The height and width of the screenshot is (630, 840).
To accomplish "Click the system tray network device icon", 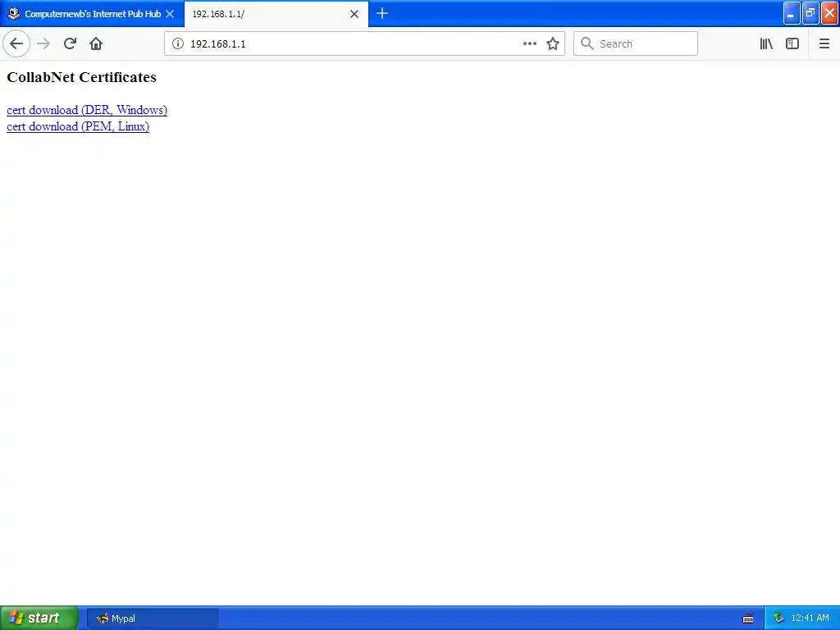I will click(x=779, y=619).
